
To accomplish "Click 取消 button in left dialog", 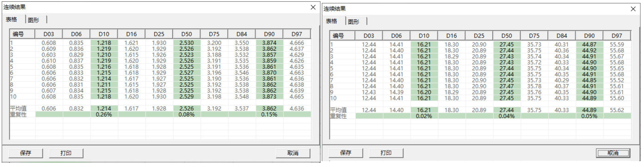I will pos(293,153).
